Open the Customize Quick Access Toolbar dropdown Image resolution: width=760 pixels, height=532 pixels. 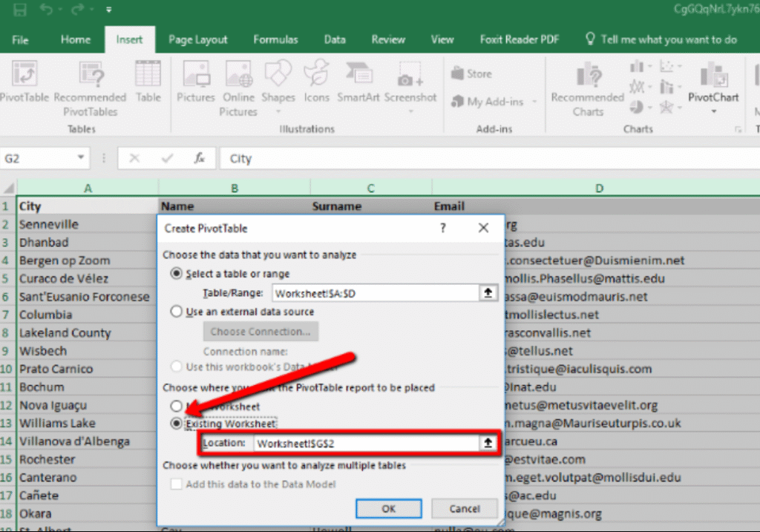(108, 10)
